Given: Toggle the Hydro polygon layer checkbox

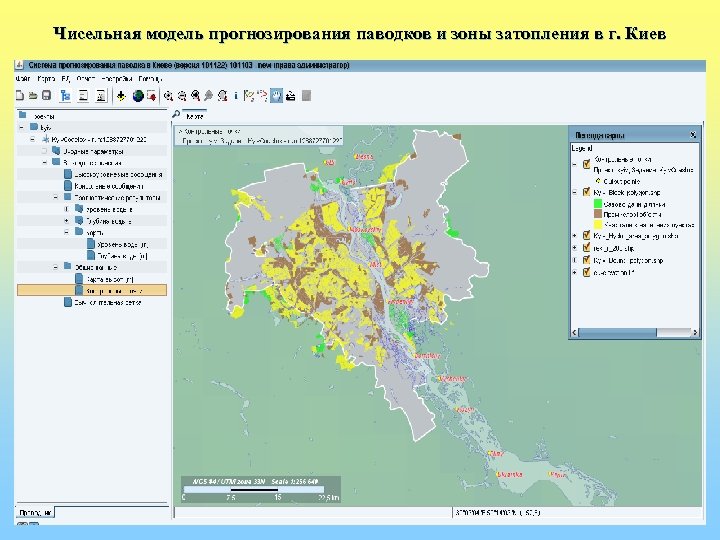Looking at the screenshot, I should pyautogui.click(x=586, y=237).
